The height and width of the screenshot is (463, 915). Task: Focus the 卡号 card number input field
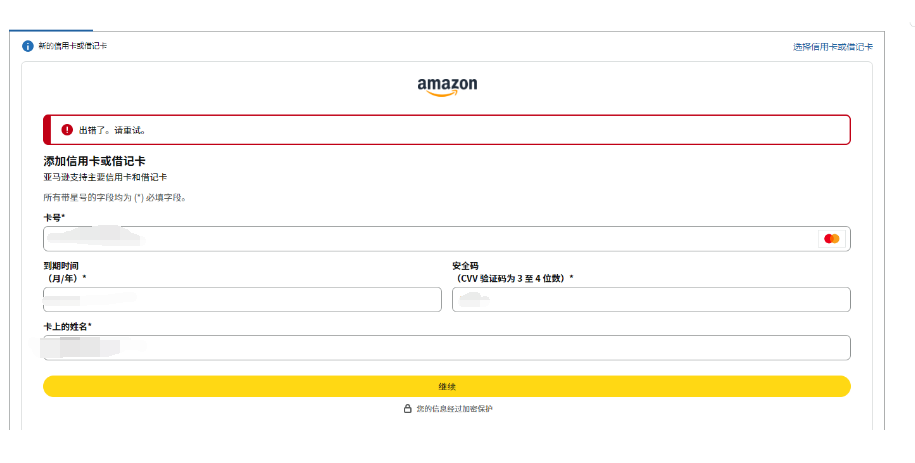point(430,239)
